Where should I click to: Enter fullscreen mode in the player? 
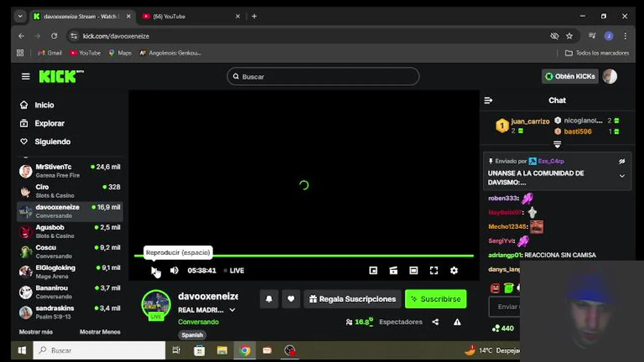(x=434, y=270)
